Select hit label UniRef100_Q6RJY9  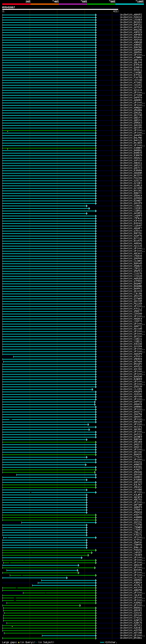(131, 60)
